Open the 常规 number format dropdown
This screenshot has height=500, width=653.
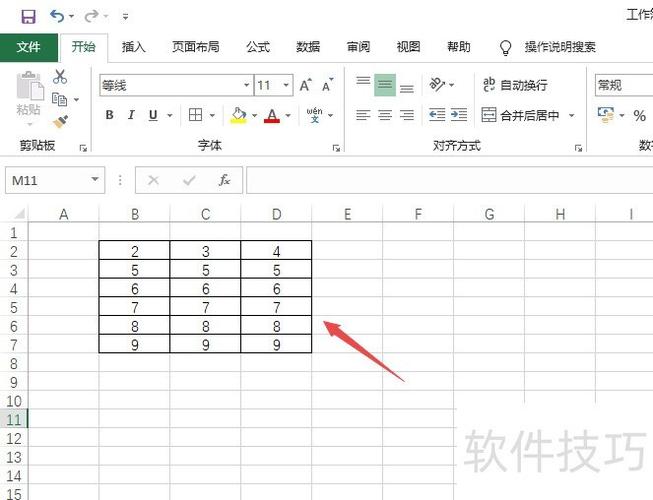click(624, 85)
